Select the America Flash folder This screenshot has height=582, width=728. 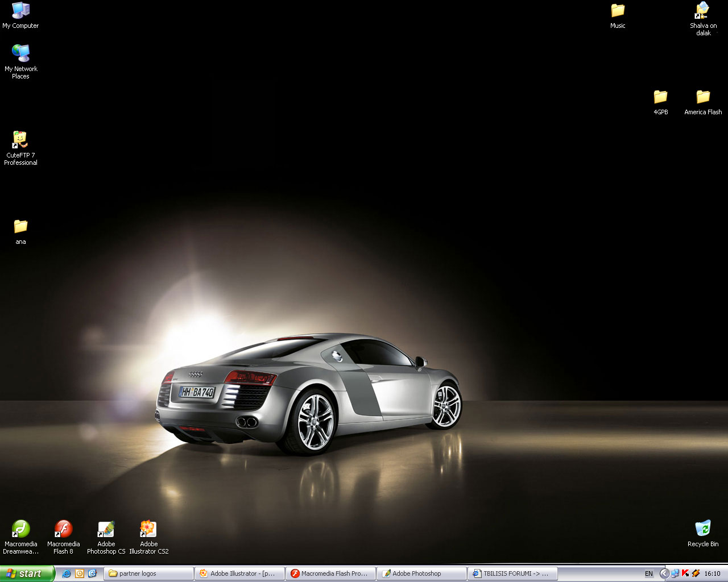[x=703, y=102]
